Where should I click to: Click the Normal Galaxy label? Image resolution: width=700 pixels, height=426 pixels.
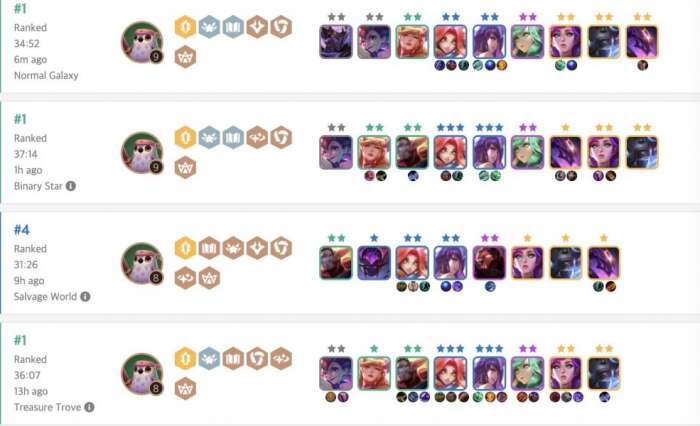(x=46, y=75)
